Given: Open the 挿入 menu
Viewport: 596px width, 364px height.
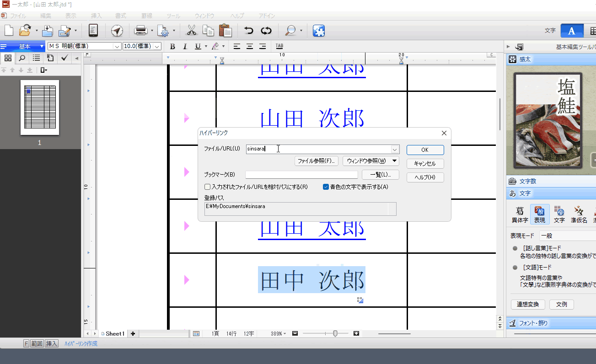Looking at the screenshot, I should (x=97, y=16).
